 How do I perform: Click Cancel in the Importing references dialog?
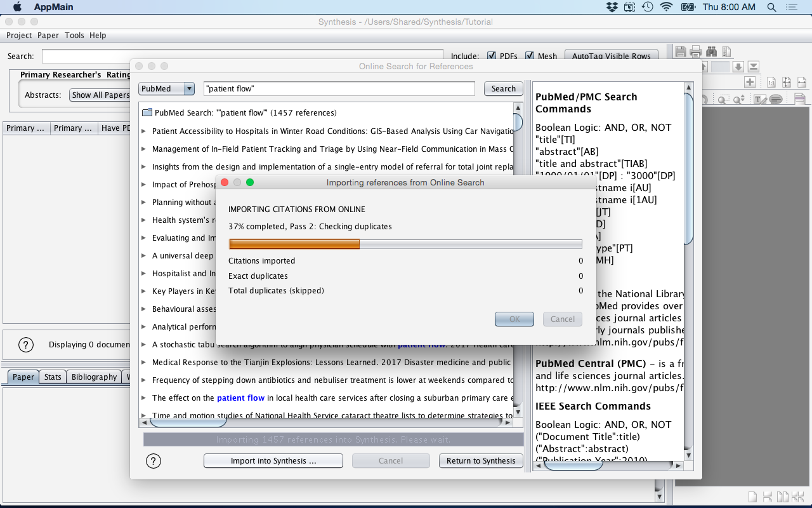(563, 319)
